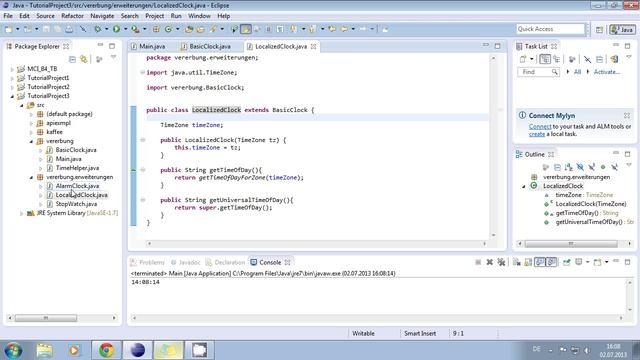Select AlarmClock.java in Package Explorer

(77, 186)
